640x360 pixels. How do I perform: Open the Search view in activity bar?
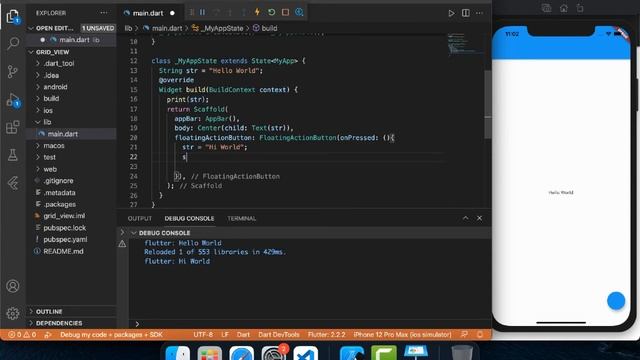pos(13,43)
